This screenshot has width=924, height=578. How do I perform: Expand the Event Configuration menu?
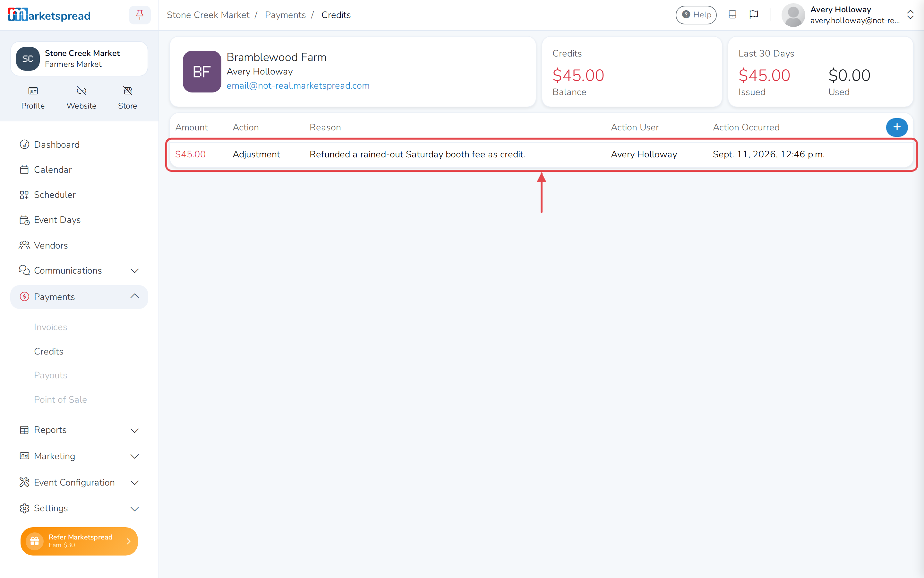tap(79, 482)
